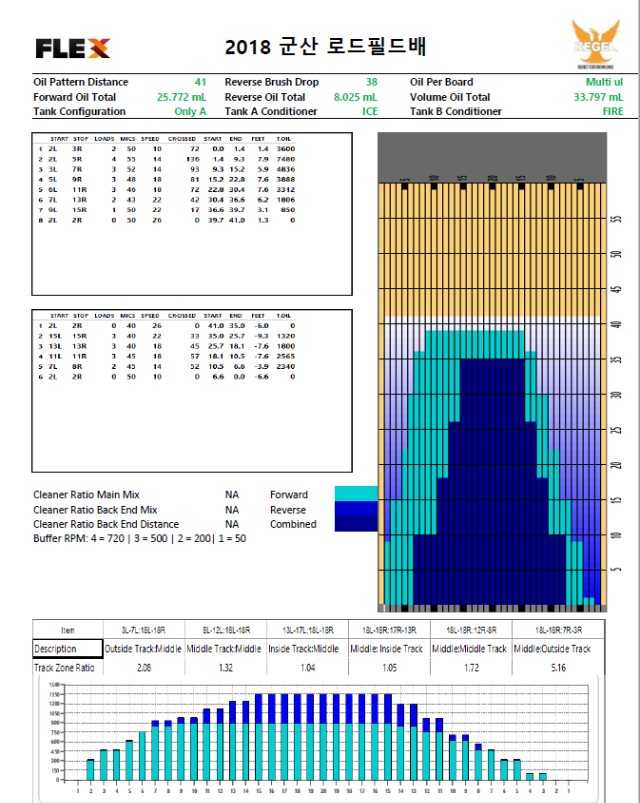This screenshot has height=803, width=640.
Task: Click the Combined dark blue legend swatch
Action: (355, 524)
